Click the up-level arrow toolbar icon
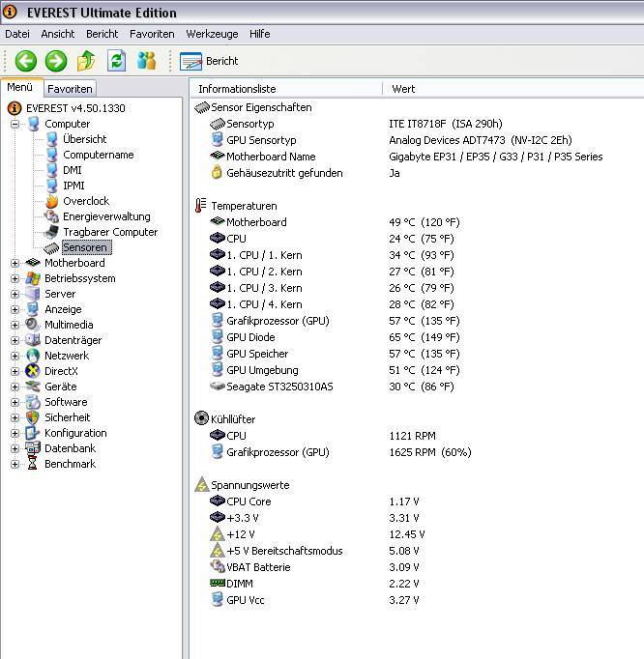The height and width of the screenshot is (659, 644). pos(86,62)
